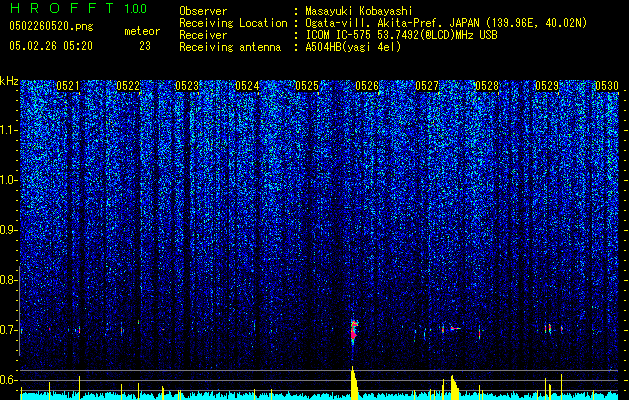Click the 0524 time marker
This screenshot has height=400, width=629.
[x=247, y=86]
